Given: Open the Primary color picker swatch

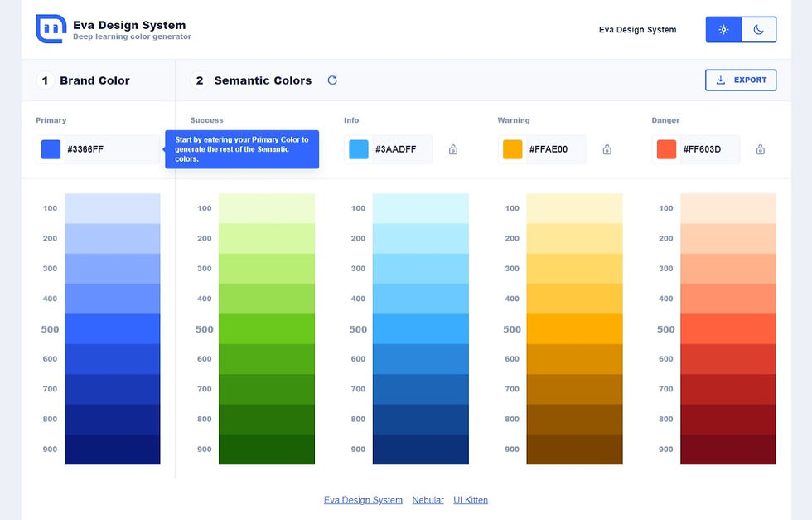Looking at the screenshot, I should click(51, 149).
